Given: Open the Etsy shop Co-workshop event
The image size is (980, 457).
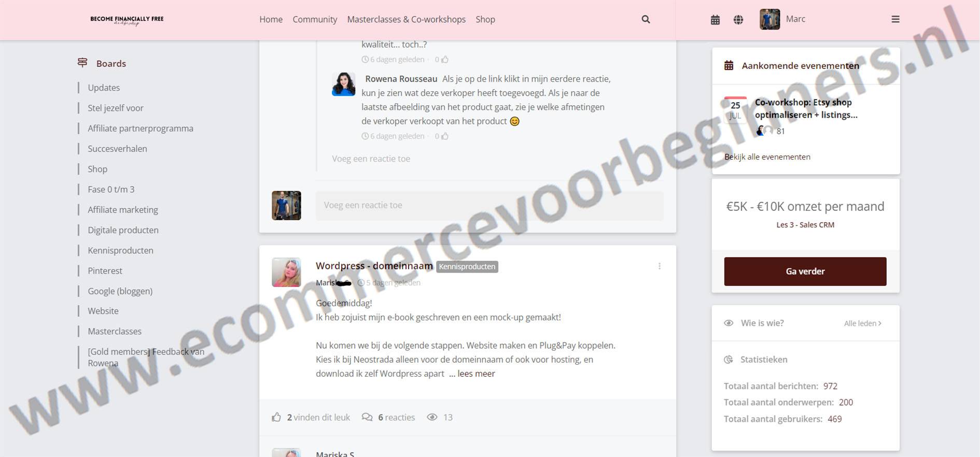Looking at the screenshot, I should coord(806,108).
